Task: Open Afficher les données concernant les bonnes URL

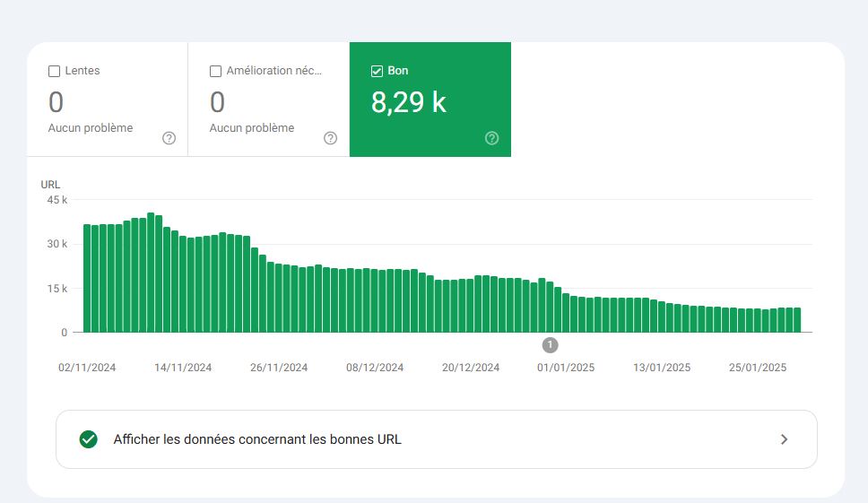Action: click(x=437, y=439)
